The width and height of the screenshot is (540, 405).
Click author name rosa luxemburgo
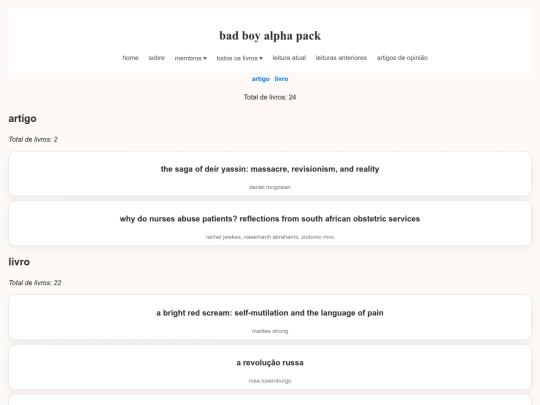[270, 381]
